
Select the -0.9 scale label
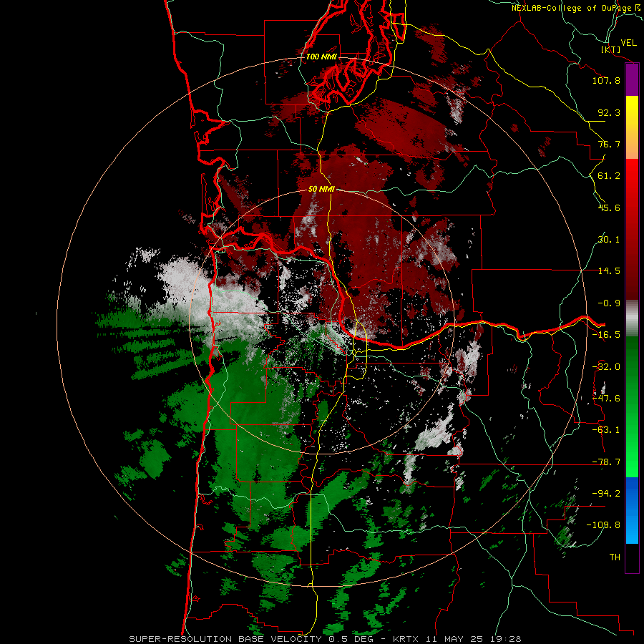609,303
